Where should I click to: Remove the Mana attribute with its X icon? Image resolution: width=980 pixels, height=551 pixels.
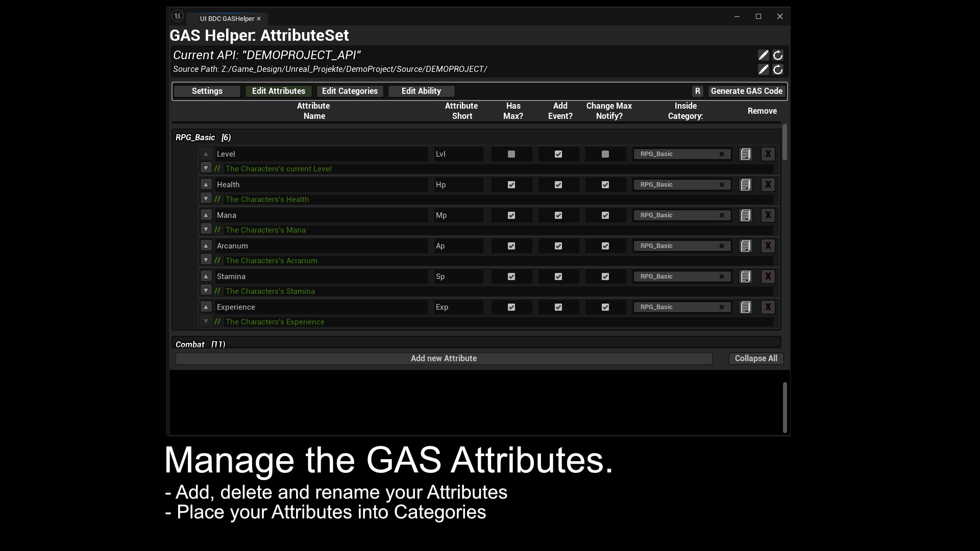(x=768, y=215)
